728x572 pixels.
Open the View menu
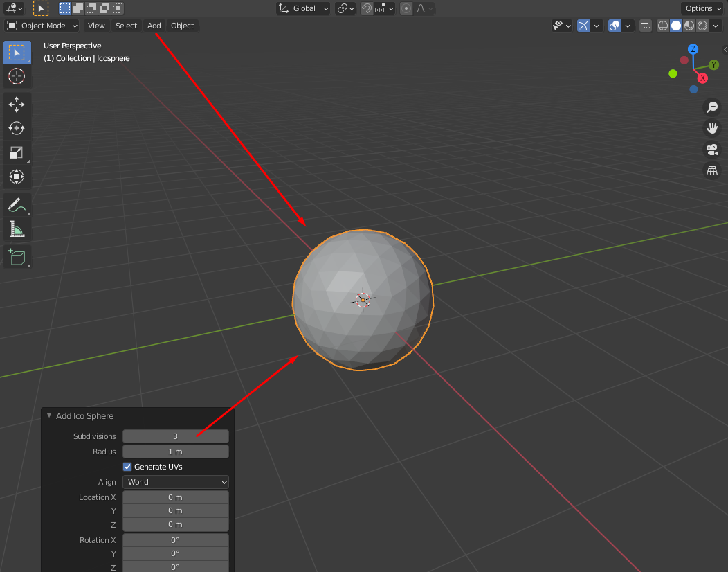coord(96,26)
